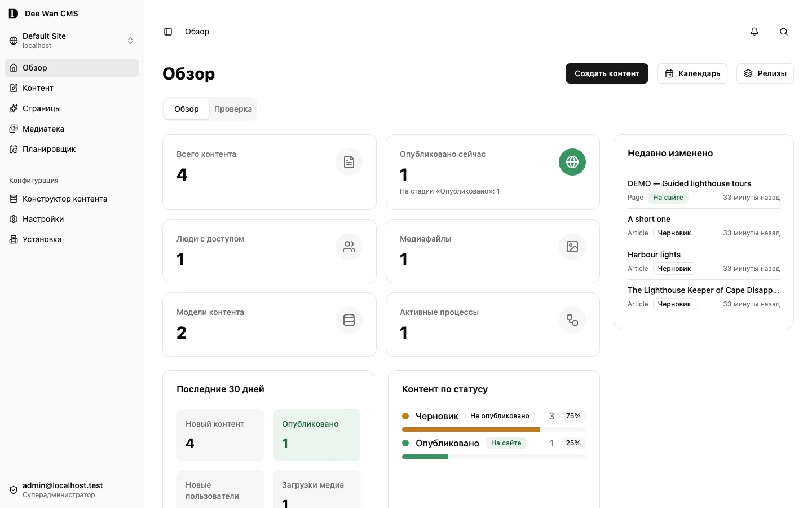Click the green Опубликовано stat tile
The height and width of the screenshot is (508, 812).
click(316, 435)
